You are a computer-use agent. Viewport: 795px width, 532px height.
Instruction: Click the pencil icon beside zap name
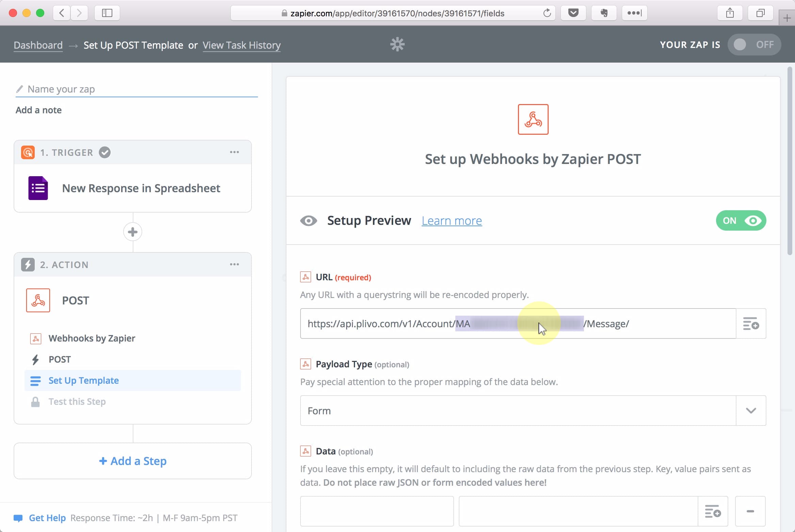coord(19,89)
